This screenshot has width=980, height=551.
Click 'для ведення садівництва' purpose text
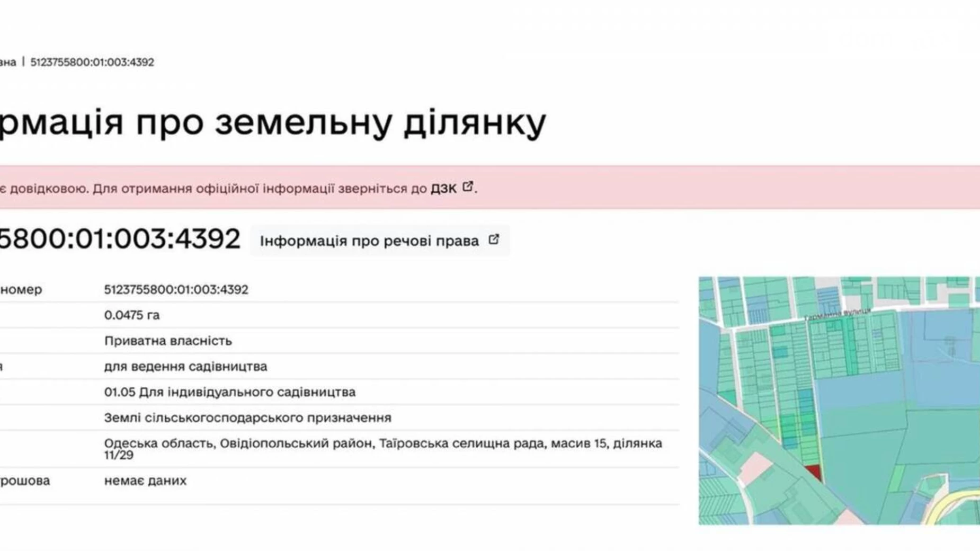[185, 367]
